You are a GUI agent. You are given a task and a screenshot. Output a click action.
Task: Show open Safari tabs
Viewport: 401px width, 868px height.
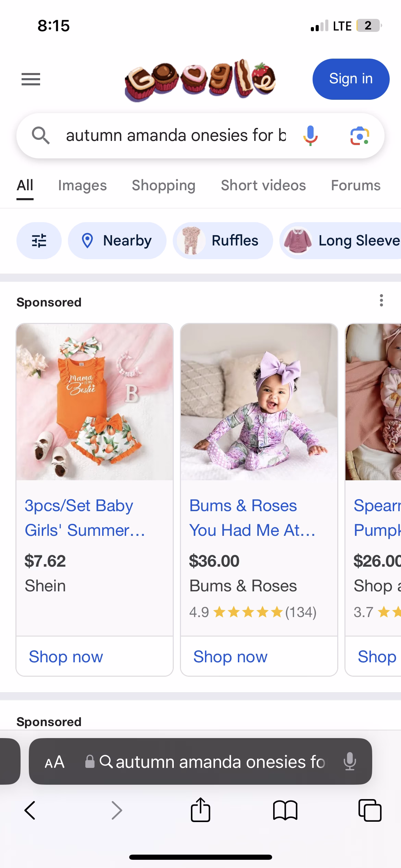pyautogui.click(x=369, y=810)
